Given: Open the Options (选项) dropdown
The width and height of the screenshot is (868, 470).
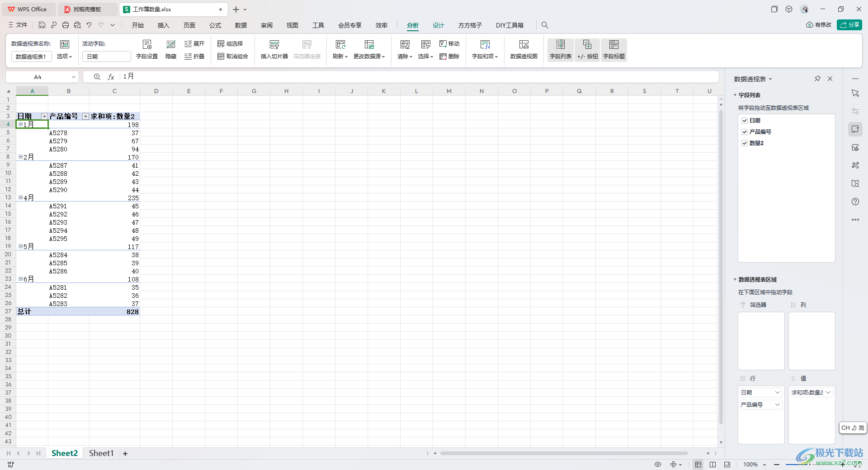Looking at the screenshot, I should 64,56.
